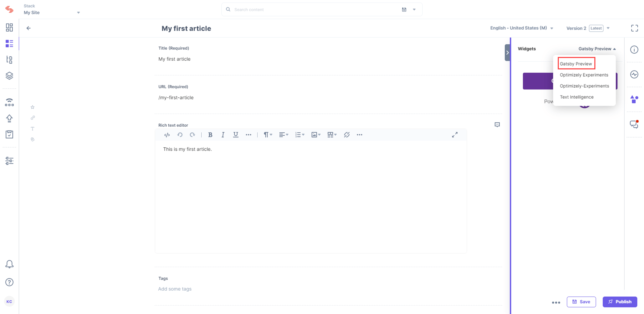Click the redo button in editor toolbar
644x314 pixels.
tap(192, 135)
